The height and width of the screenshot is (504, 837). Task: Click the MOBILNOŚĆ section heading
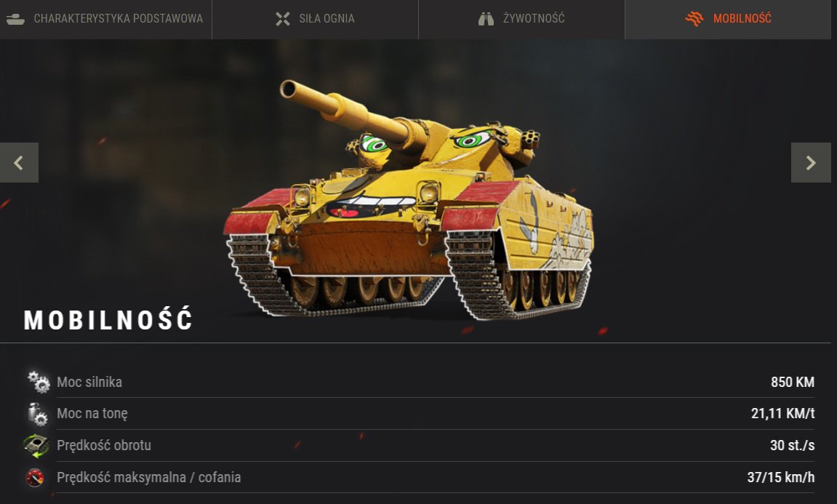108,319
